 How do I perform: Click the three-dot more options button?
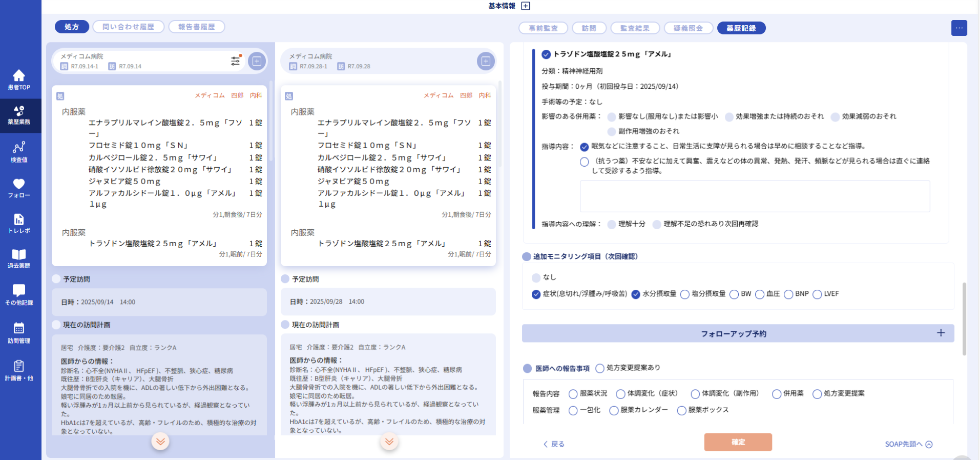pos(958,28)
